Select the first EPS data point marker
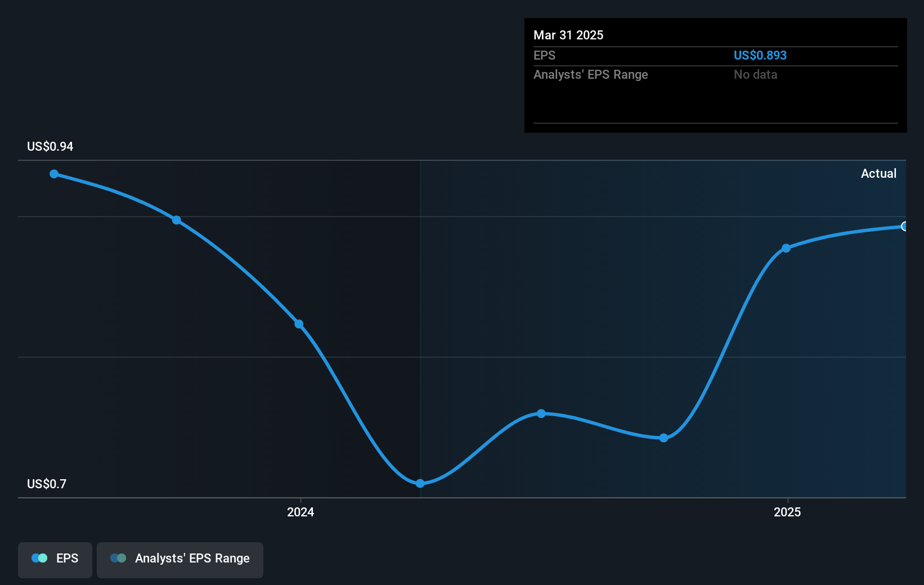This screenshot has height=585, width=924. coord(53,174)
